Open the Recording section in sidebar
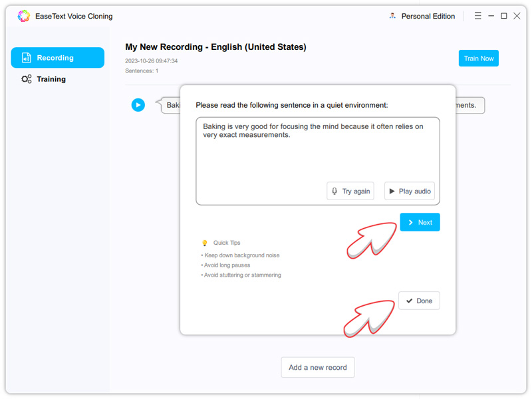 (x=58, y=58)
